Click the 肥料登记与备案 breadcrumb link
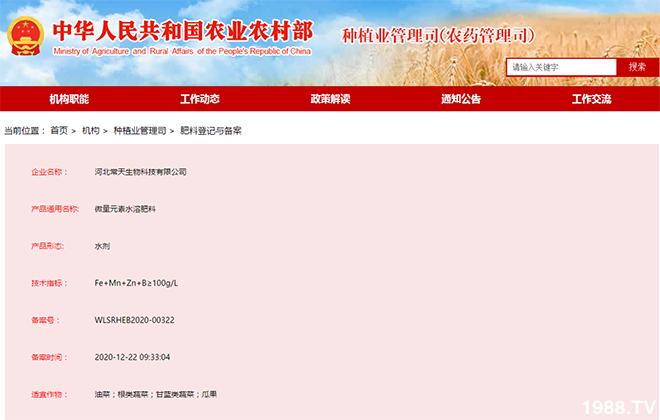 (x=211, y=131)
